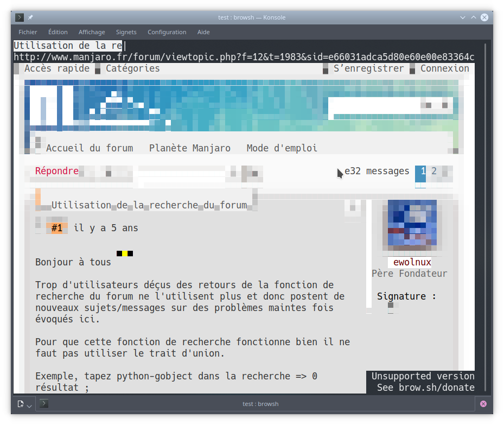504x425 pixels.
Task: Click the 'e32 messages' count text
Action: click(377, 171)
